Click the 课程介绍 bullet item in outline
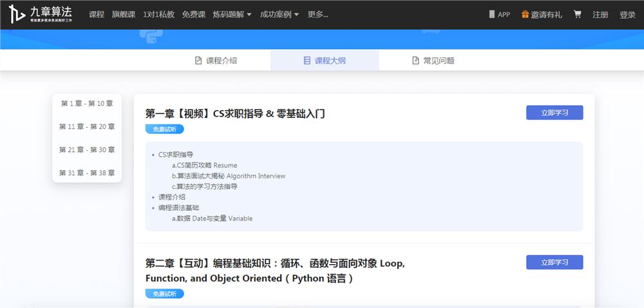Viewport: 644px width, 308px height. point(172,197)
